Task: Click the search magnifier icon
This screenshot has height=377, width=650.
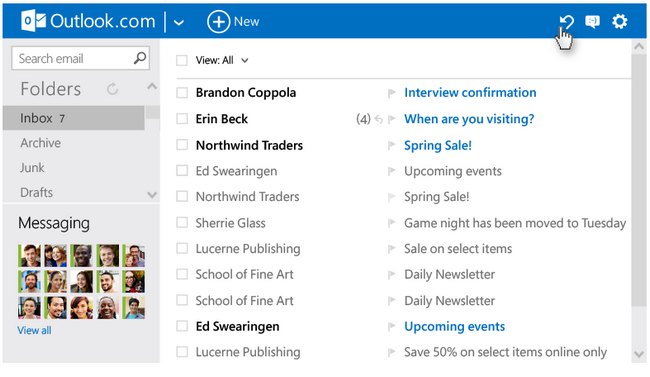Action: (x=140, y=58)
